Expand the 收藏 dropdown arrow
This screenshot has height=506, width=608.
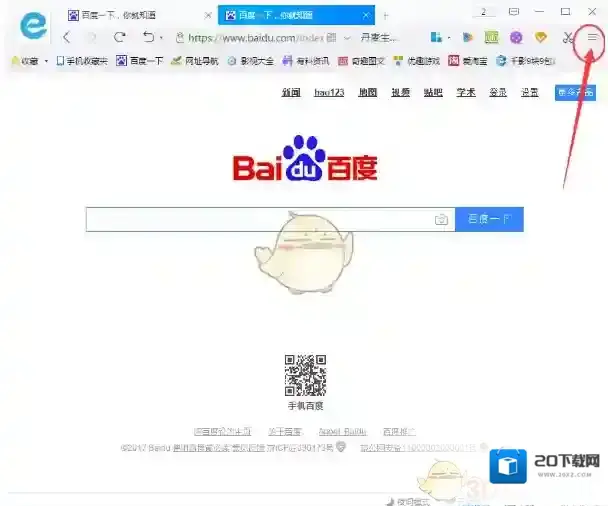tap(47, 61)
